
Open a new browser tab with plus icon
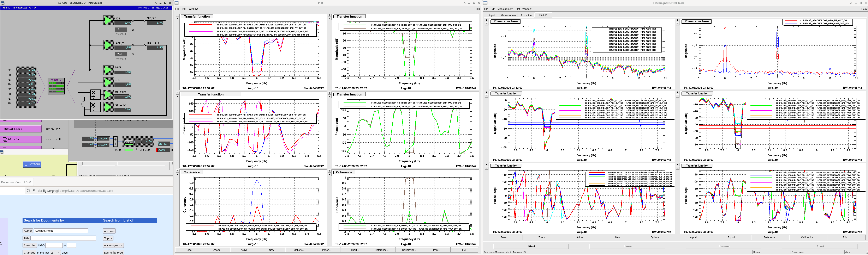[x=38, y=182]
